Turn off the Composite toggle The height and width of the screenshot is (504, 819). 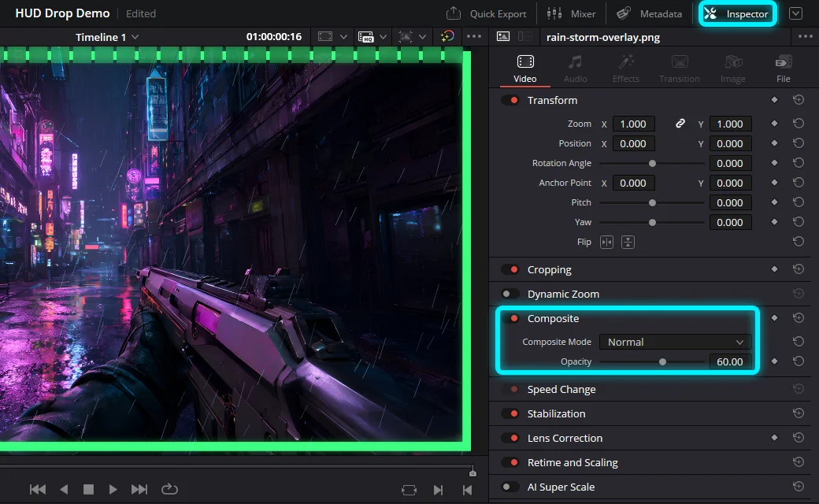[x=510, y=319]
